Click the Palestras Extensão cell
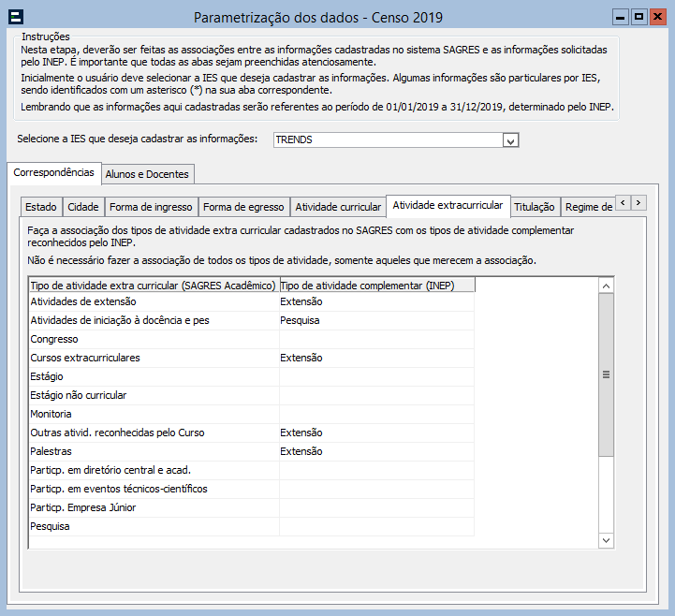675x616 pixels. 376,451
